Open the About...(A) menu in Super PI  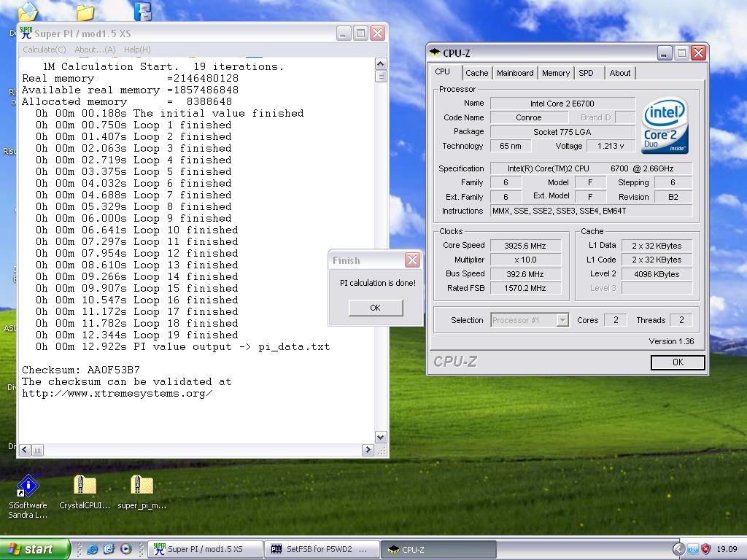click(95, 50)
